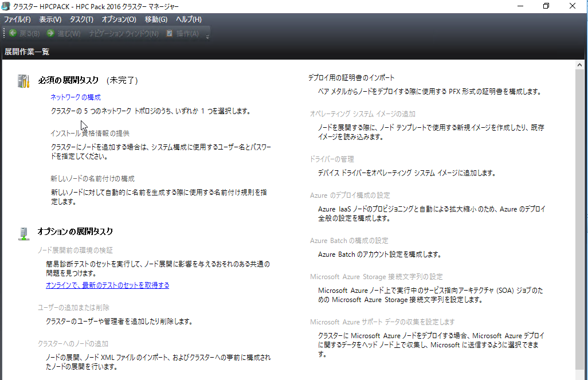
Task: Open Azure のデプロイ構成の設定 task
Action: 350,195
